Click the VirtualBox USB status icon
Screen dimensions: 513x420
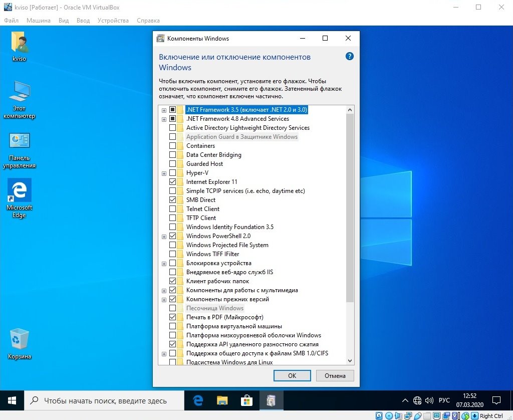[x=417, y=416]
